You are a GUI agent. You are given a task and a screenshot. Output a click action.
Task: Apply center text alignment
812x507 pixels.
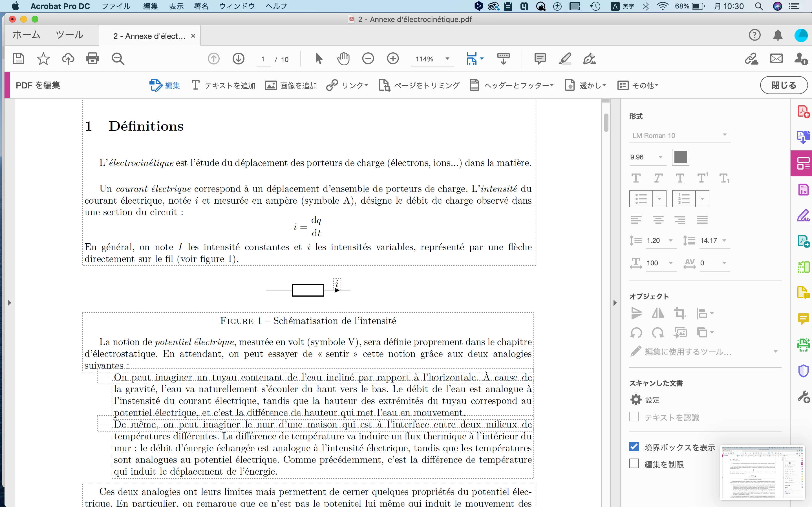click(658, 220)
